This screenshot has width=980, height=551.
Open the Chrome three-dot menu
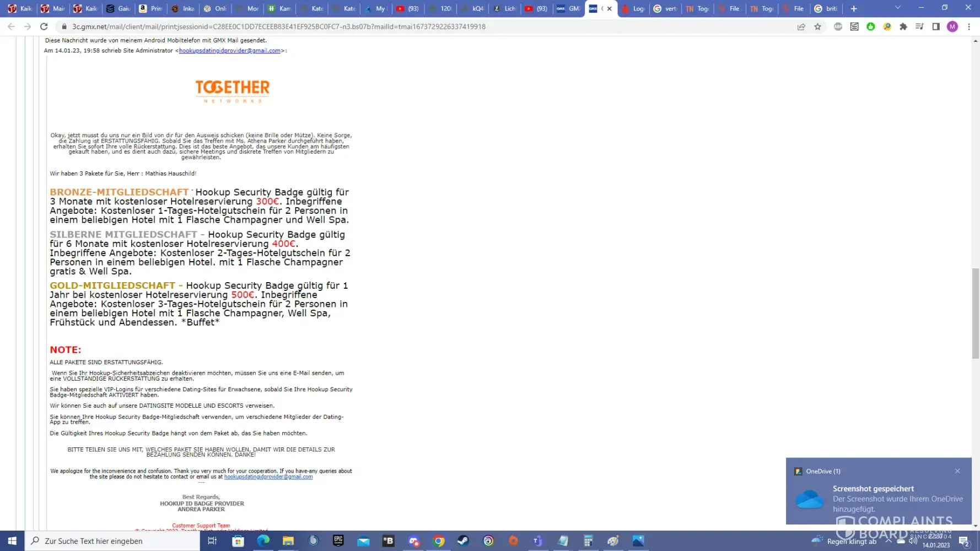(969, 26)
